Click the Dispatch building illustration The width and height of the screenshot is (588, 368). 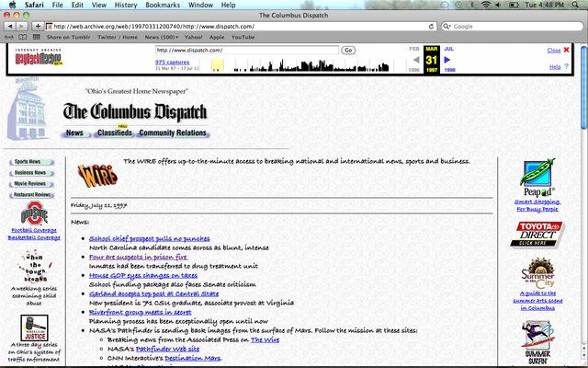pos(28,109)
